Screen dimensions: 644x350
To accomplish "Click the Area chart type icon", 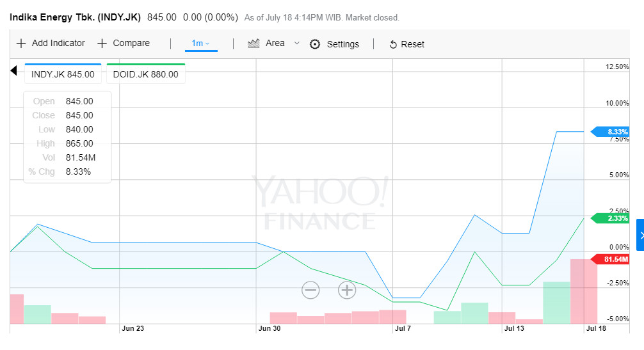I will [x=254, y=44].
